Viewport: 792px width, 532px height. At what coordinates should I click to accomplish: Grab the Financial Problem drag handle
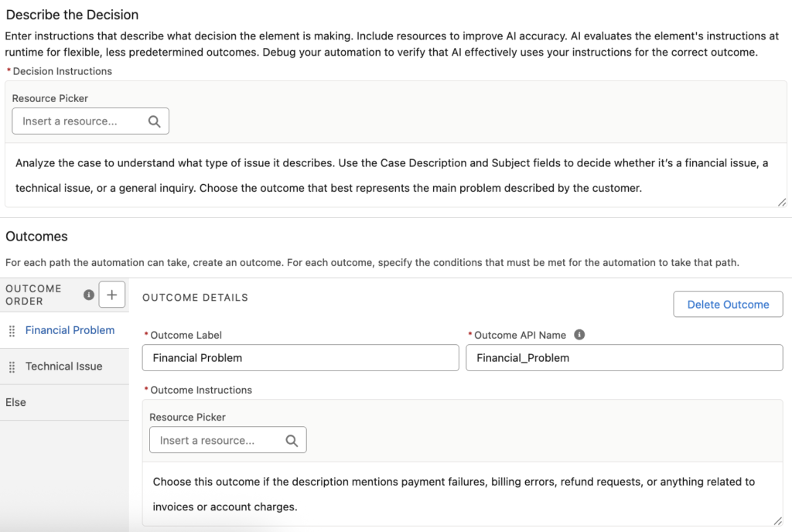[12, 331]
